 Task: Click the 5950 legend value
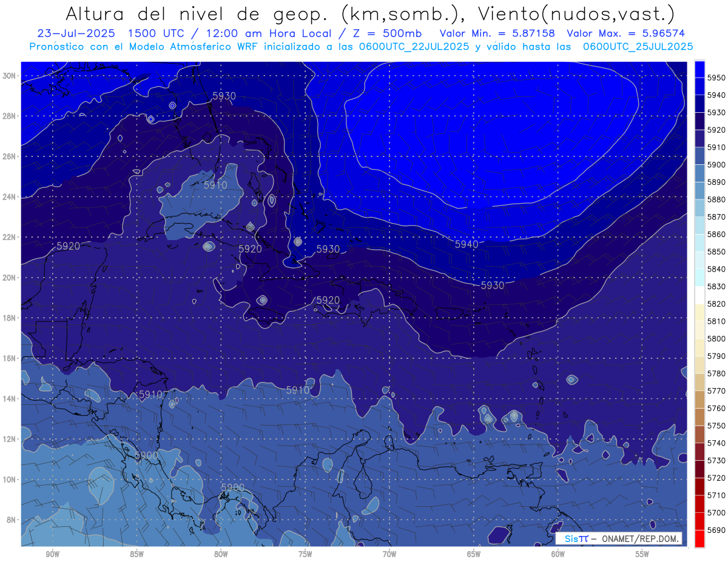pyautogui.click(x=716, y=78)
